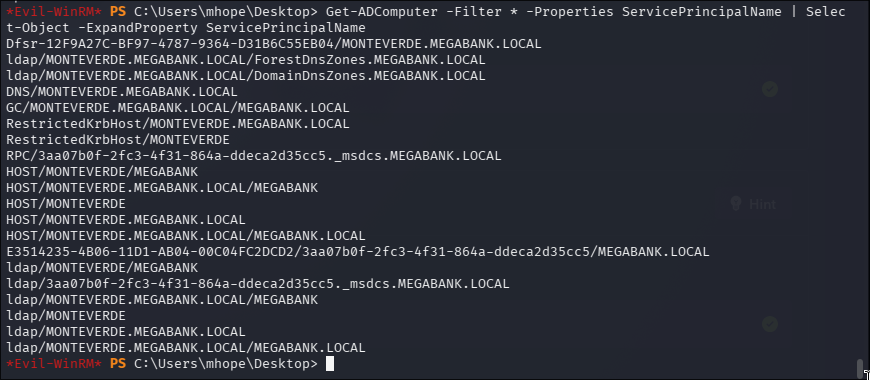
Task: Click the terminal scrollbar thumb
Action: point(861,367)
